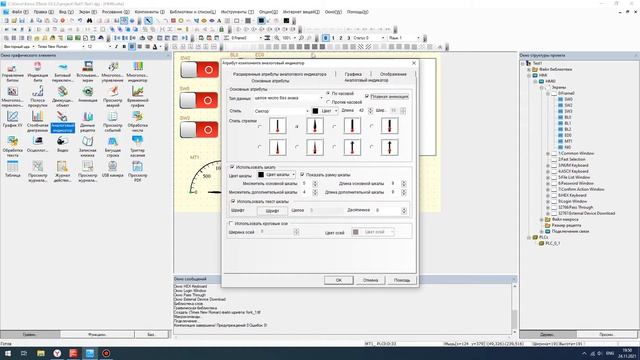Click the Отмена button
The width and height of the screenshot is (640, 360).
[371, 280]
